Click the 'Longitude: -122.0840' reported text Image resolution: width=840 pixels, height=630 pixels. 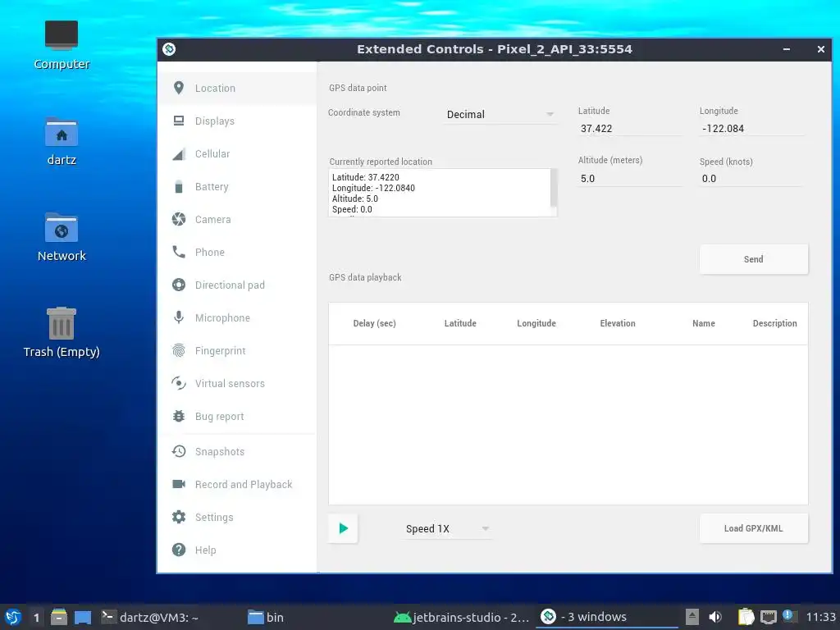[x=373, y=188]
